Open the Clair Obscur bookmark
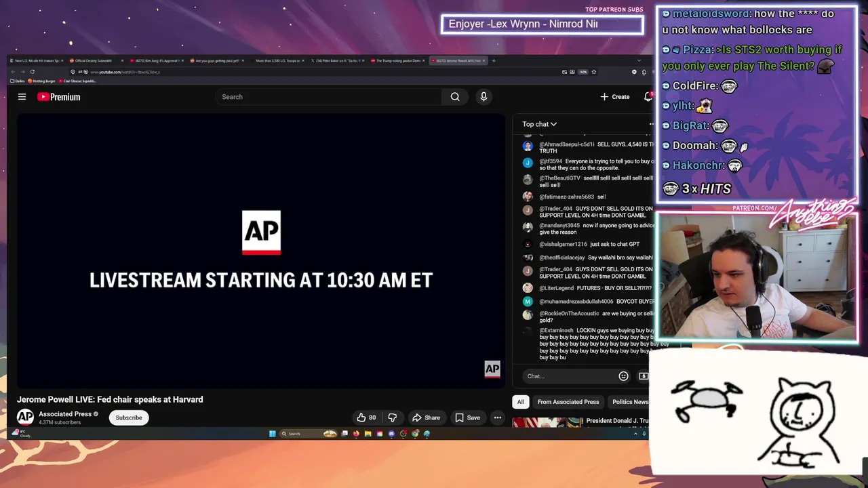The width and height of the screenshot is (868, 488). pyautogui.click(x=77, y=81)
